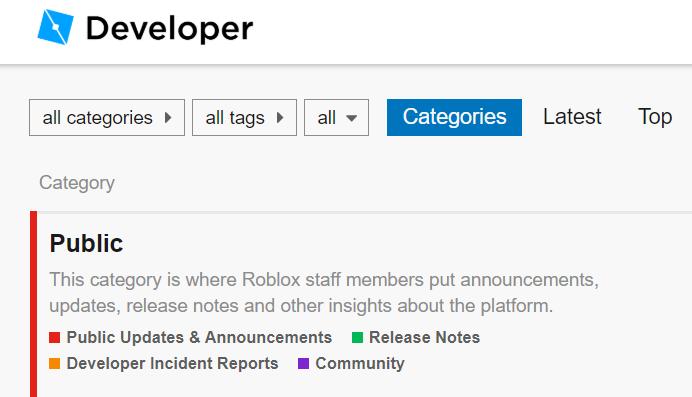Switch to the Top tab
692x397 pixels.
click(655, 117)
